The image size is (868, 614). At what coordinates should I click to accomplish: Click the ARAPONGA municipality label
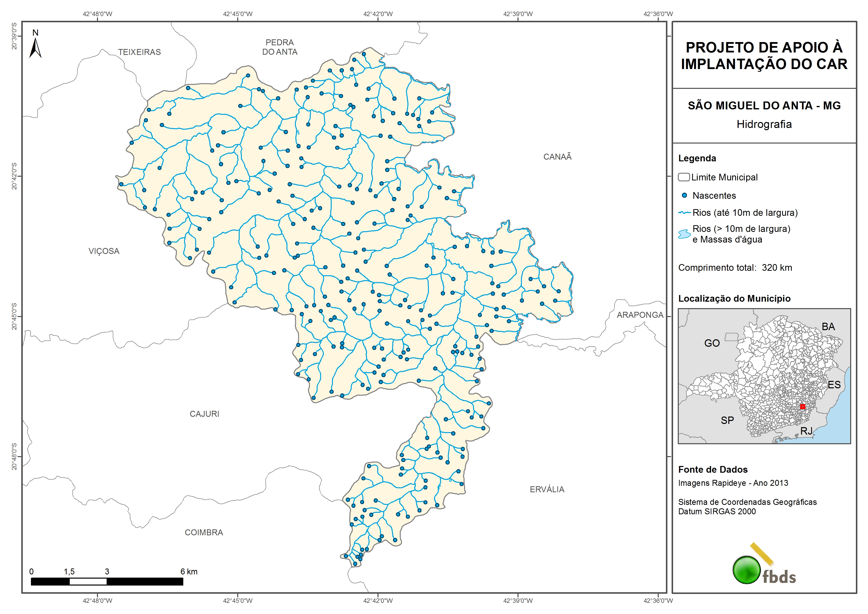640,315
